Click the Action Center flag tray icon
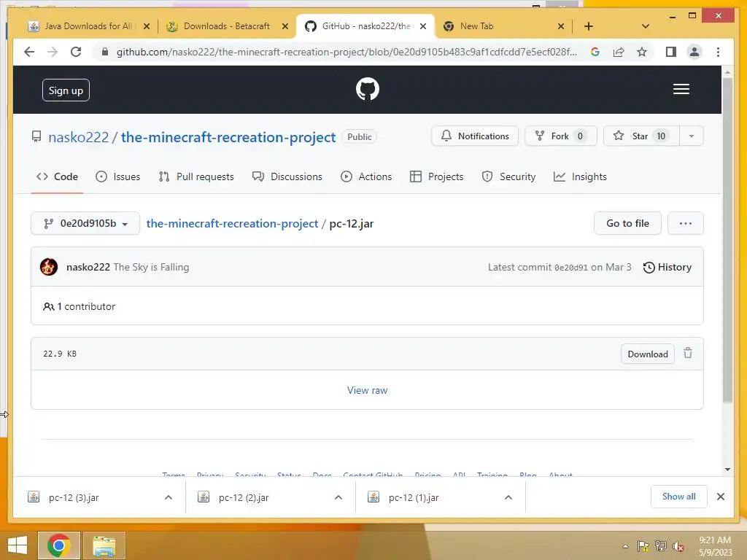Viewport: 747px width, 560px height. coord(643,546)
